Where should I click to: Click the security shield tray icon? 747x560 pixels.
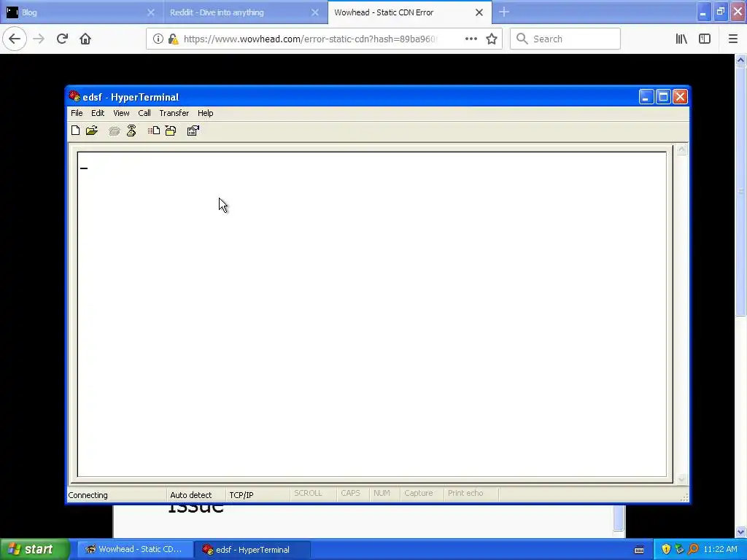coord(666,549)
